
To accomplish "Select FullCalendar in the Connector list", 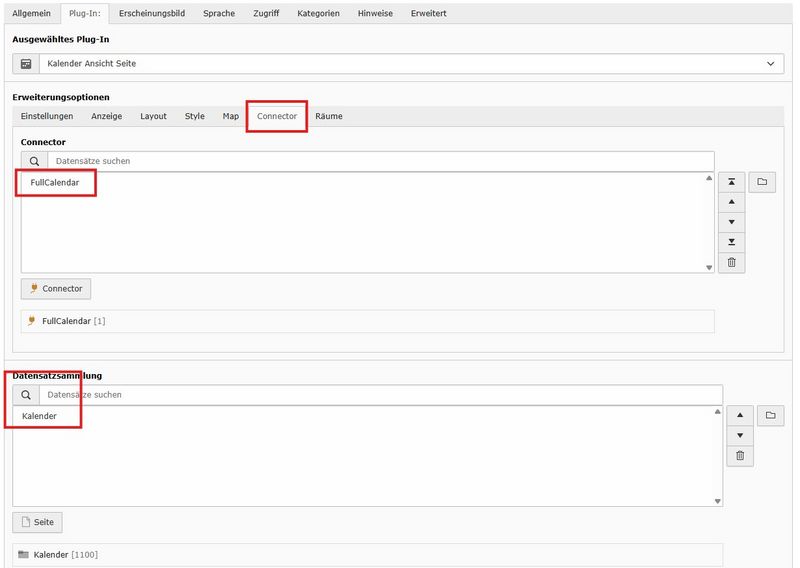I will 55,182.
